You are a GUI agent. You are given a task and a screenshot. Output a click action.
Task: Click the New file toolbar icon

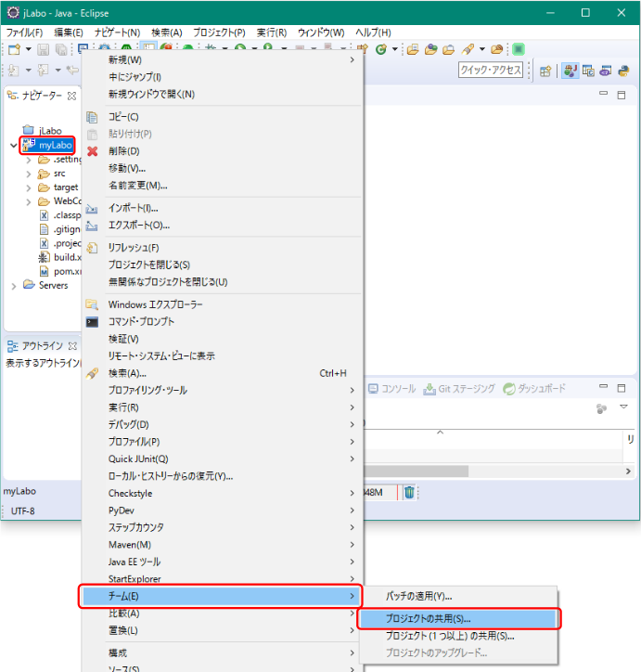coord(14,50)
